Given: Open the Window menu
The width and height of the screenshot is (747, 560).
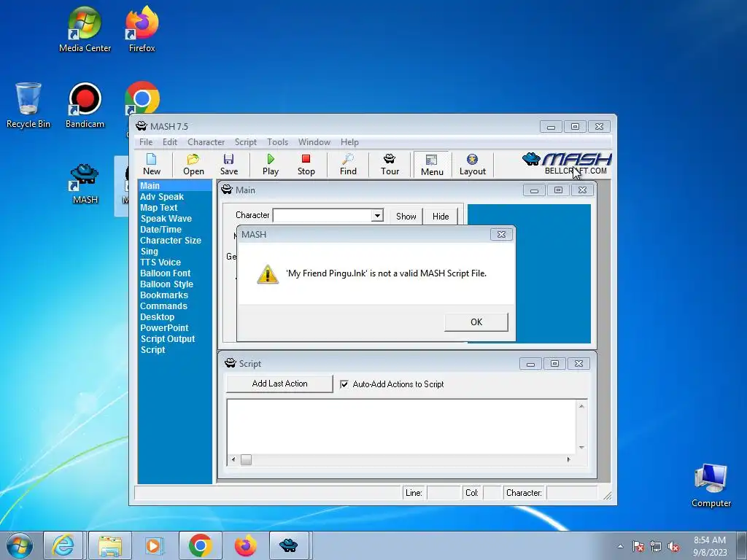Looking at the screenshot, I should pos(314,142).
